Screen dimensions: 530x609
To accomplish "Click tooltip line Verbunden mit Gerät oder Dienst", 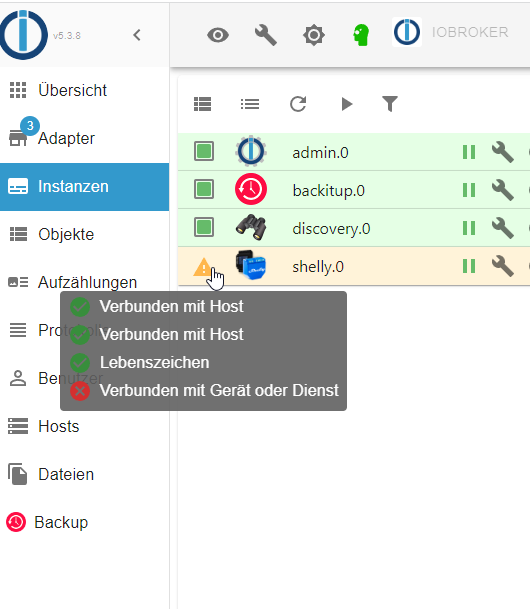I will click(219, 390).
